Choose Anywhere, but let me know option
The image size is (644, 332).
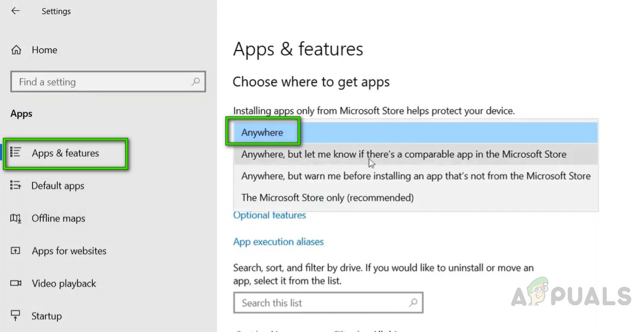coord(404,154)
